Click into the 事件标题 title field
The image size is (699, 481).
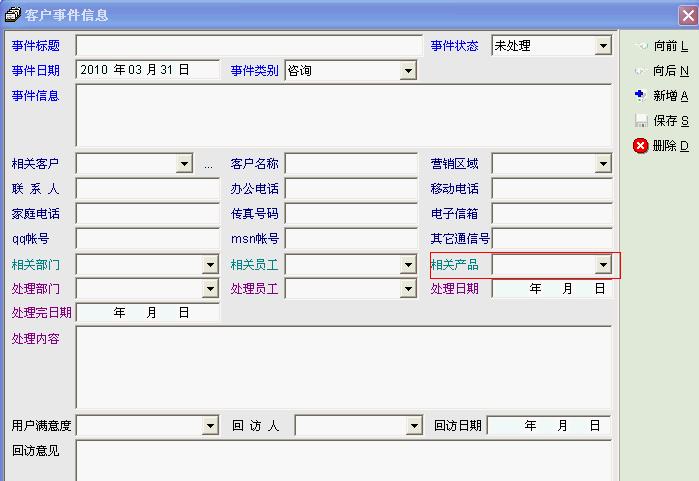click(x=249, y=46)
